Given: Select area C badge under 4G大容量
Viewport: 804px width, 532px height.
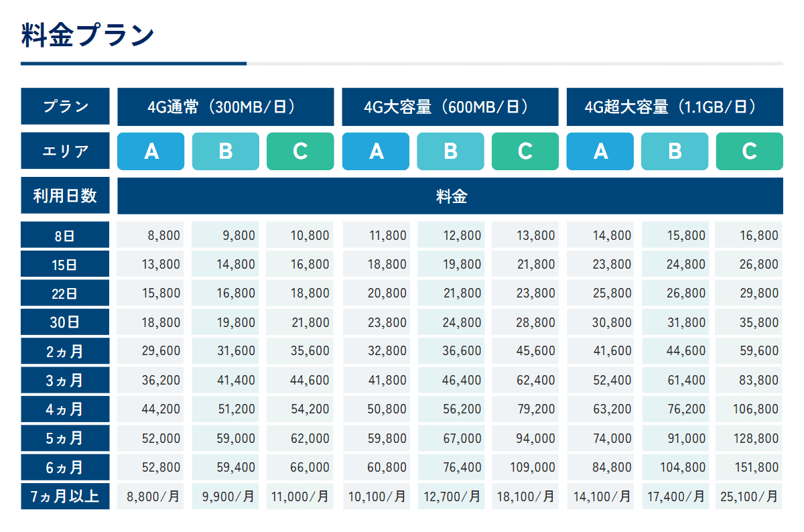Looking at the screenshot, I should point(525,151).
